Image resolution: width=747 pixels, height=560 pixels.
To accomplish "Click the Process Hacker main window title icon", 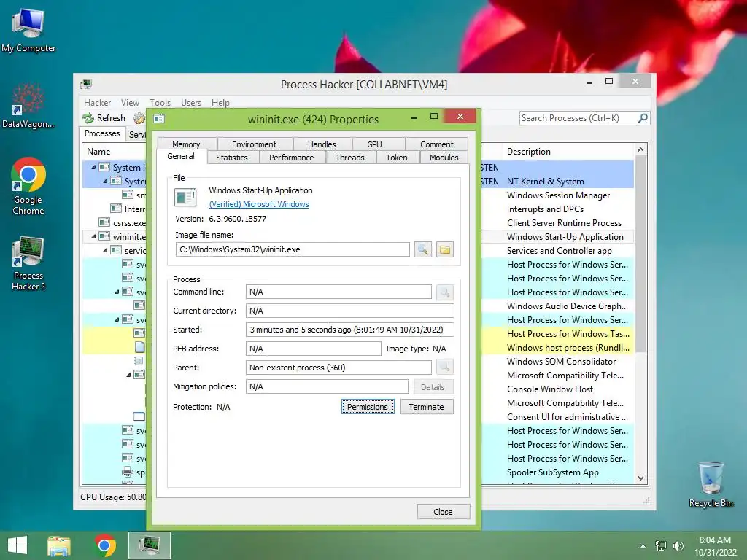I will (86, 85).
